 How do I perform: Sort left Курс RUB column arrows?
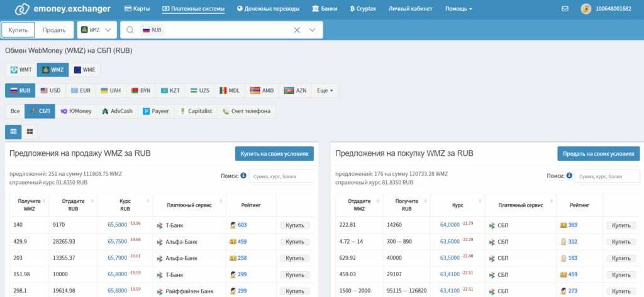(147, 201)
